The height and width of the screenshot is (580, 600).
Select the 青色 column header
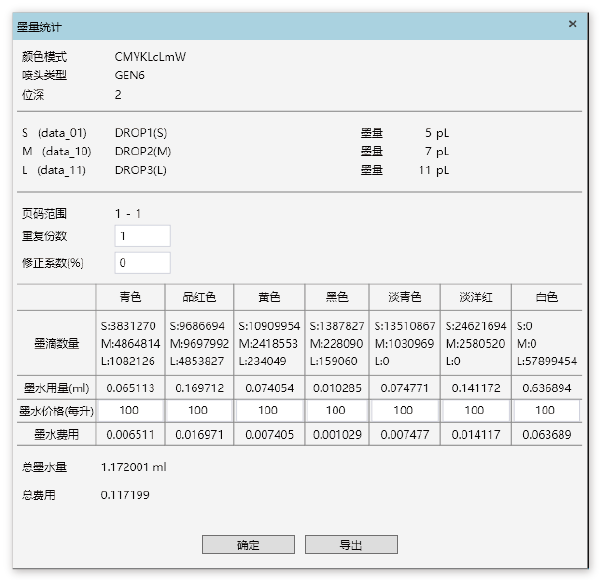(x=129, y=297)
